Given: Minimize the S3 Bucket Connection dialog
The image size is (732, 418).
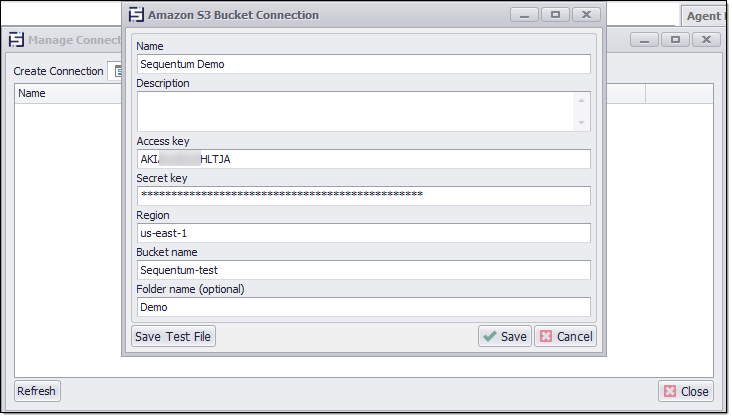Looking at the screenshot, I should [525, 15].
